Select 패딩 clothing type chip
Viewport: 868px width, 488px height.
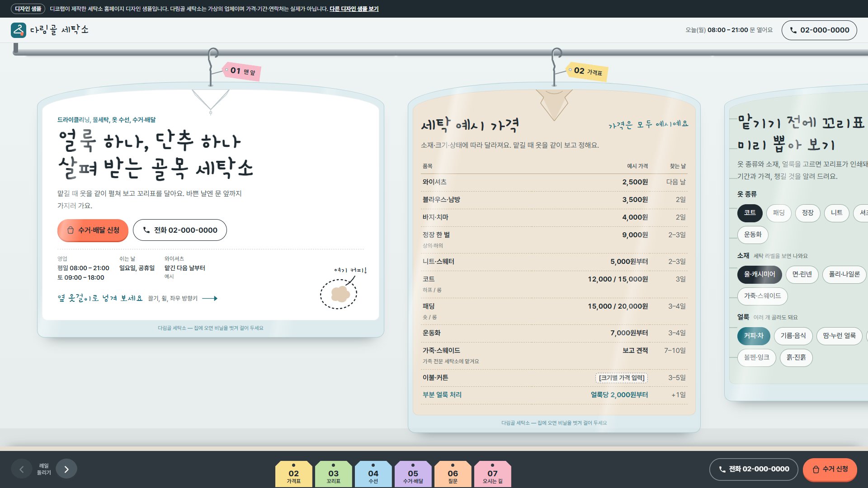pyautogui.click(x=779, y=213)
